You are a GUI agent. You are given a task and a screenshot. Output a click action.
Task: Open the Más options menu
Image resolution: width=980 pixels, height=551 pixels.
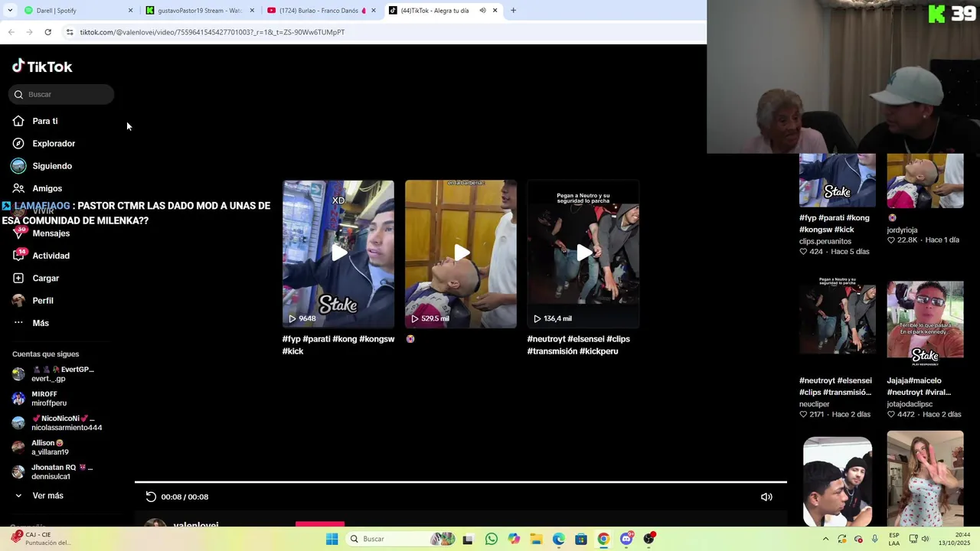point(31,323)
